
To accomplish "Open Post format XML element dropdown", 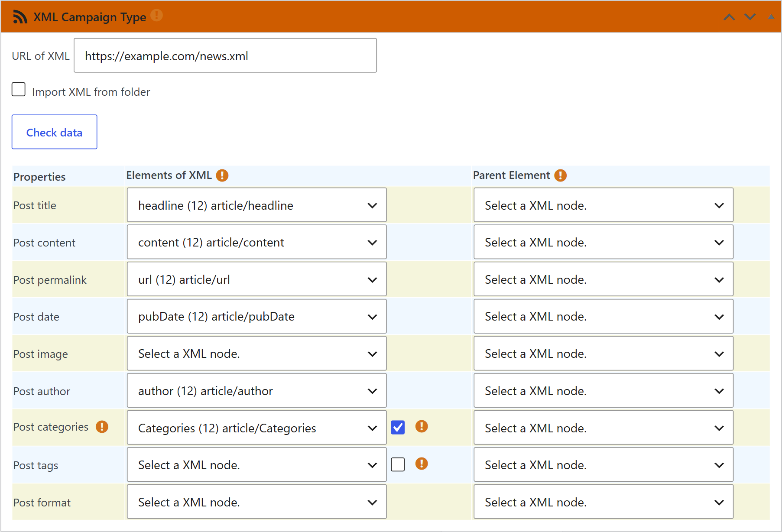I will pyautogui.click(x=256, y=502).
